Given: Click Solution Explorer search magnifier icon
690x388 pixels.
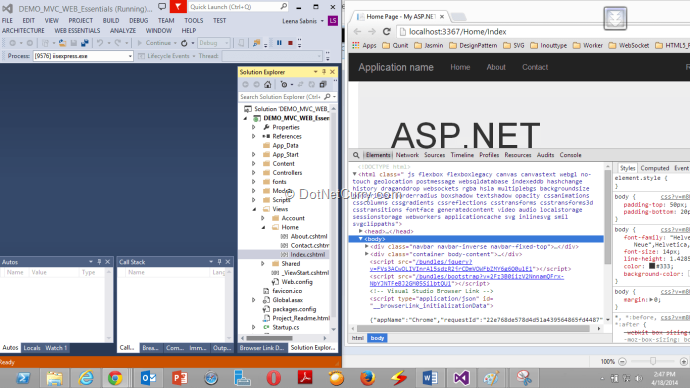Looking at the screenshot, I should click(327, 96).
